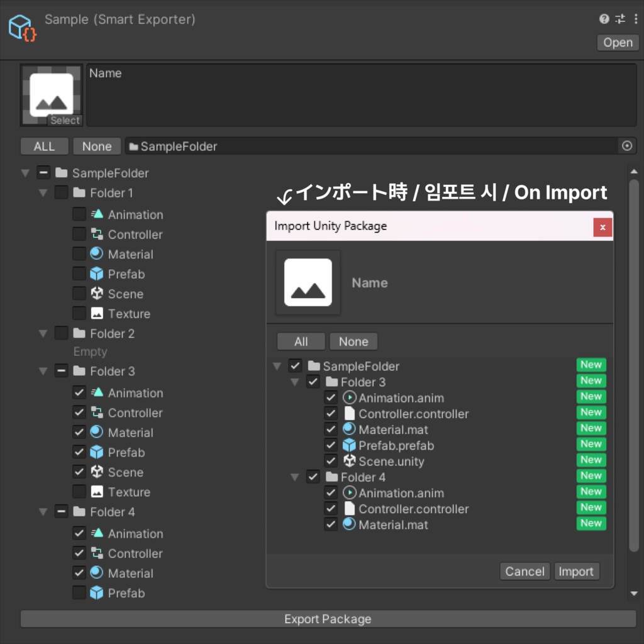Check the Folder 2 checkbox
The height and width of the screenshot is (644, 644).
61,333
